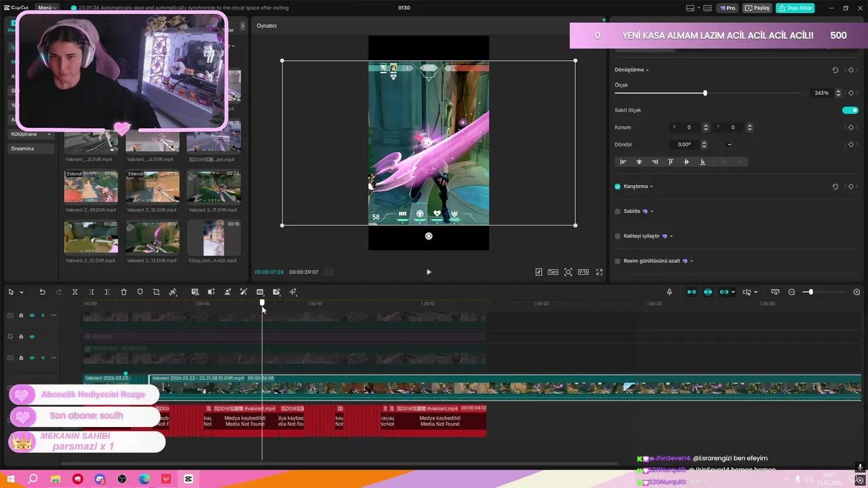868x488 pixels.
Task: Delete the selected clip with the trash icon
Action: tap(123, 292)
